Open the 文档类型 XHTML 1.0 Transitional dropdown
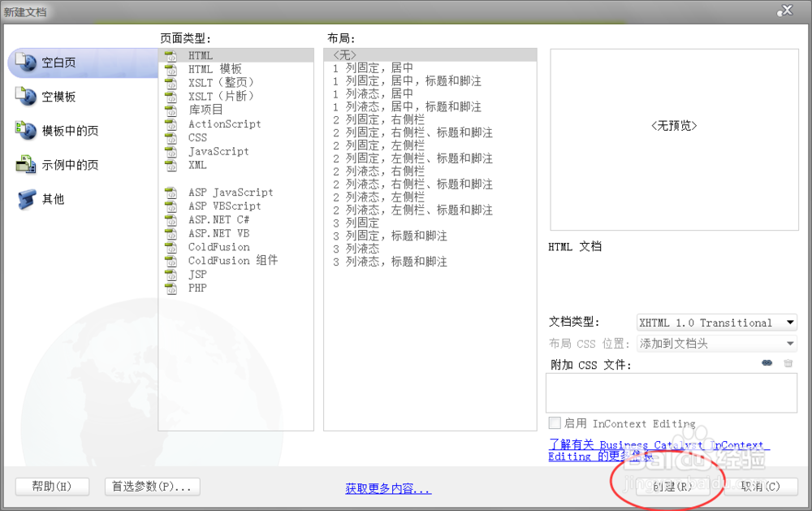The image size is (812, 511). coord(717,323)
